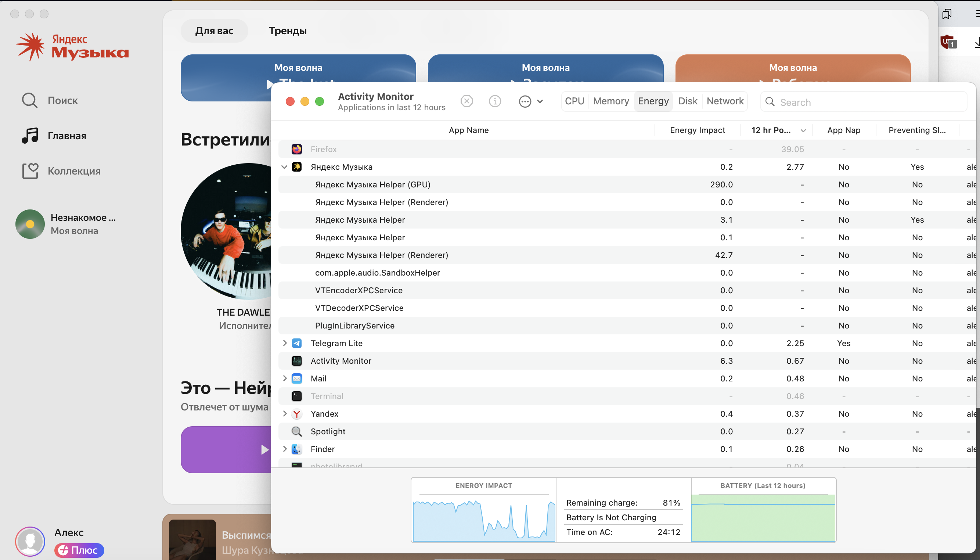Switch to the Memory tab
Viewport: 980px width, 560px height.
point(611,101)
